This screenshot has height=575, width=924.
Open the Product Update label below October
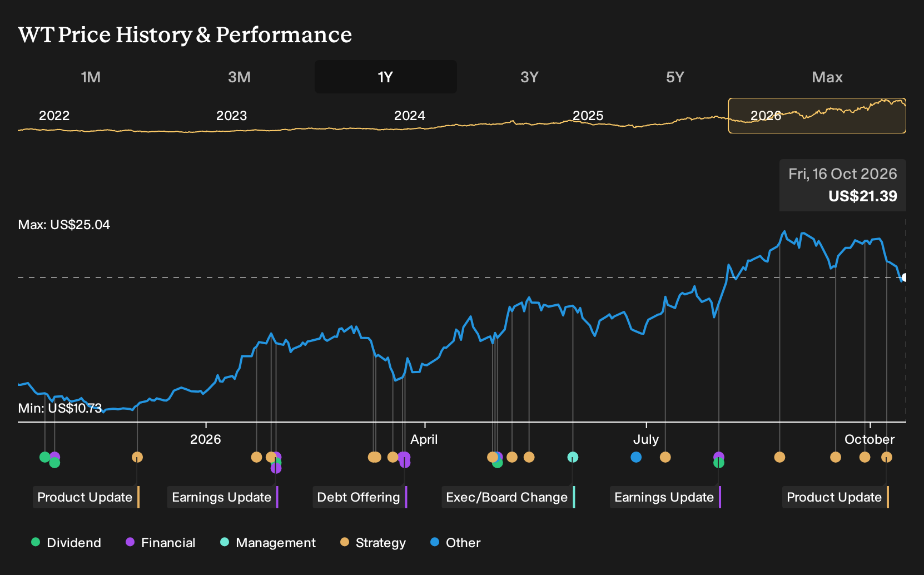tap(836, 497)
